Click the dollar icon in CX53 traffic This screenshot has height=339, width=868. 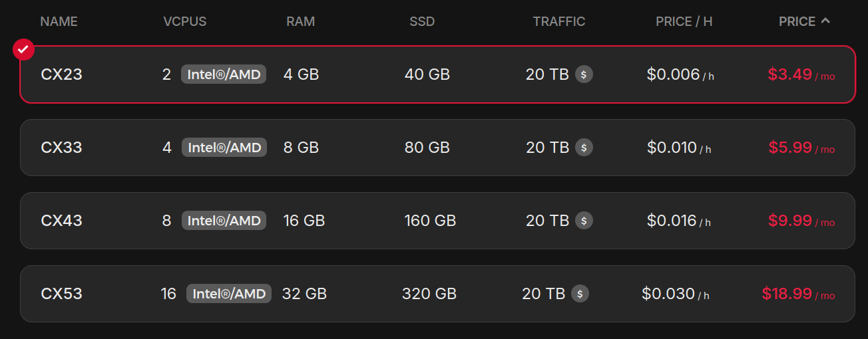point(580,294)
